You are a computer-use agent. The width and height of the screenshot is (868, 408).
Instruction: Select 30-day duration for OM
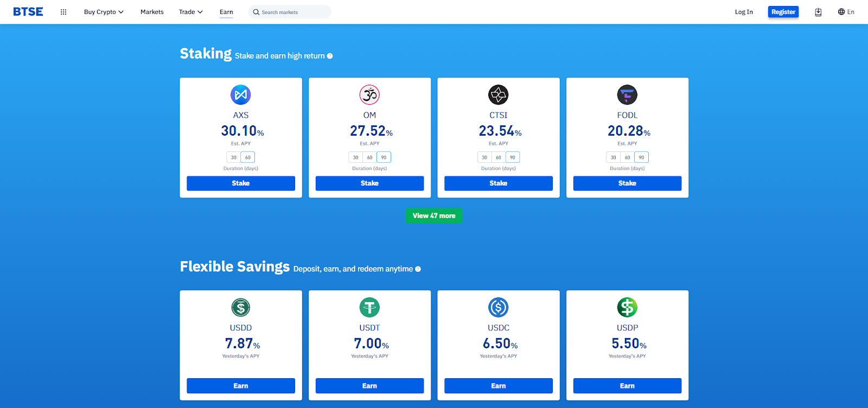[355, 157]
